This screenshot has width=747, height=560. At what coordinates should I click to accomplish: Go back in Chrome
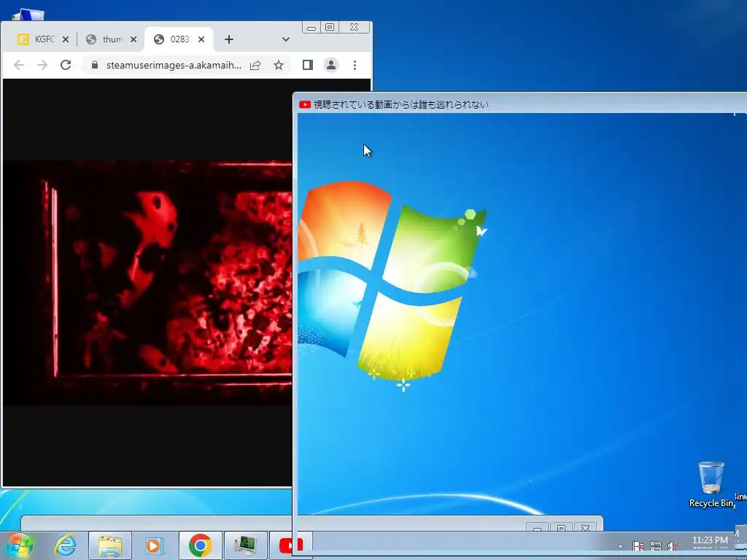click(19, 65)
